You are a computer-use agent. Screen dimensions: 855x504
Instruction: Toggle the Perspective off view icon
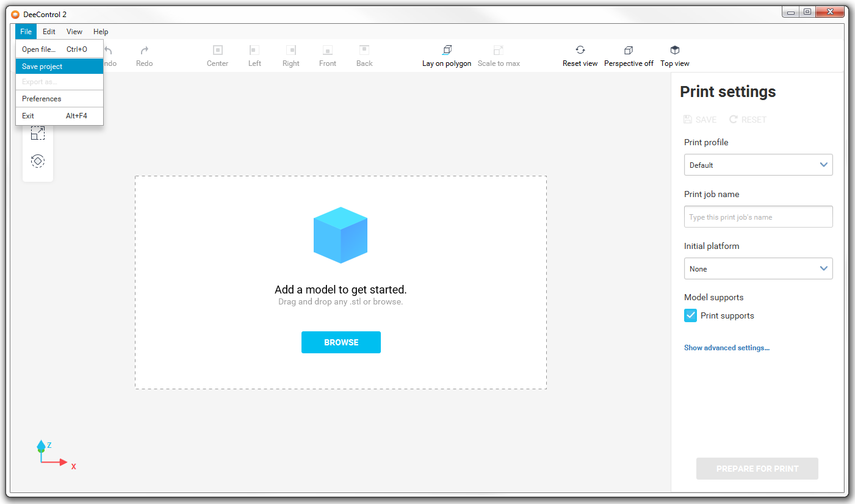tap(628, 50)
